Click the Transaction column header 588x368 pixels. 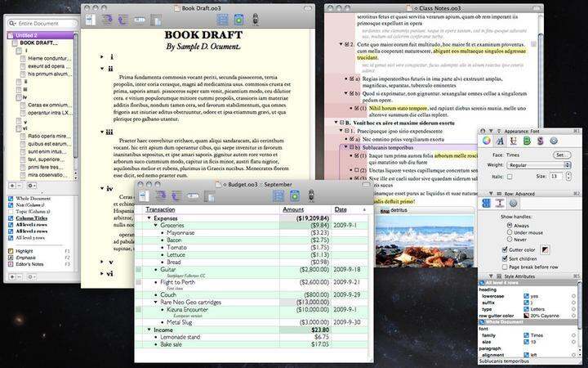(160, 209)
